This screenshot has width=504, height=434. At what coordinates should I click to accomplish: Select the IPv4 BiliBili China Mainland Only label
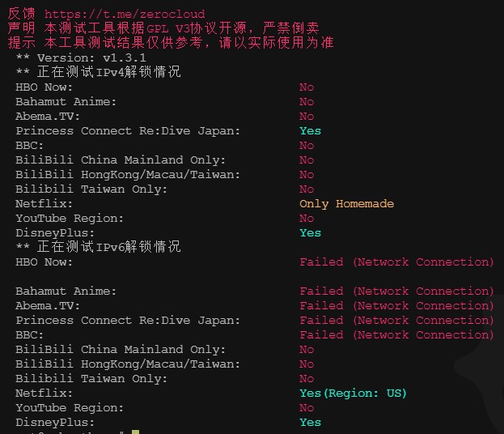(121, 160)
